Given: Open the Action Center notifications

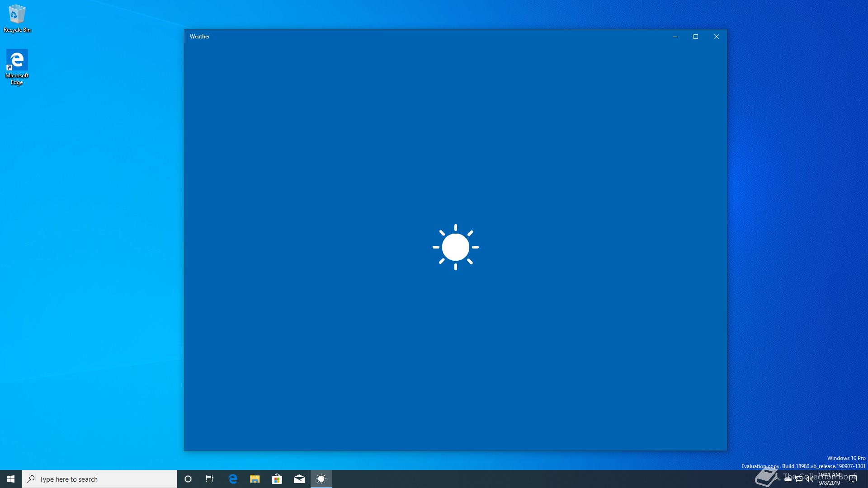Looking at the screenshot, I should [x=853, y=479].
